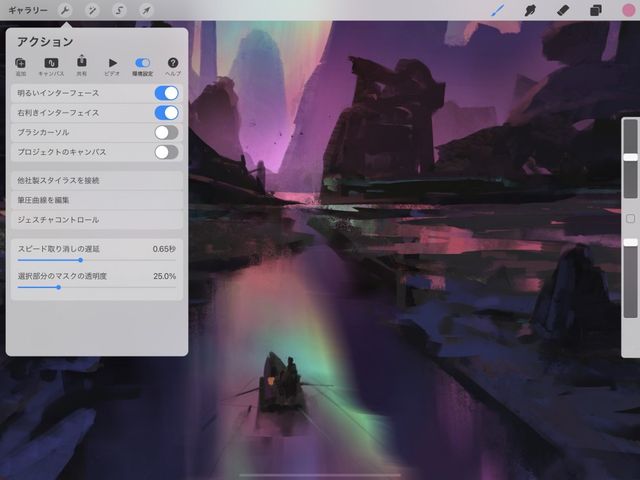Open the Layers panel icon
The height and width of the screenshot is (480, 640).
coord(596,10)
